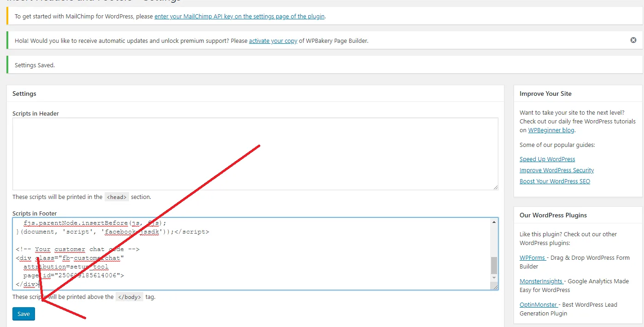Click the Save button
Image resolution: width=644 pixels, height=327 pixels.
23,314
